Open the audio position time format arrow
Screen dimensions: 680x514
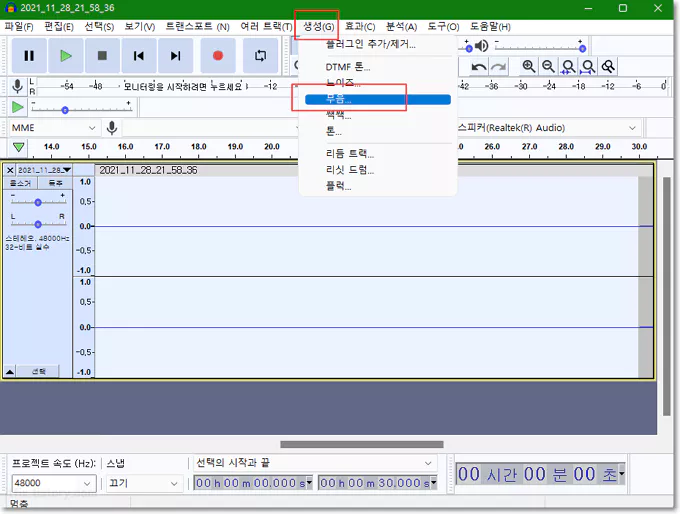click(621, 474)
